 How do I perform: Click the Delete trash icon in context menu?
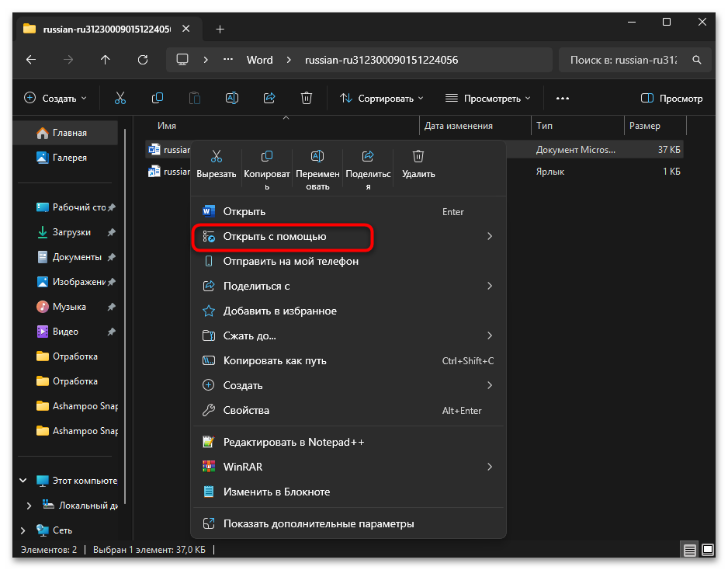coord(418,157)
